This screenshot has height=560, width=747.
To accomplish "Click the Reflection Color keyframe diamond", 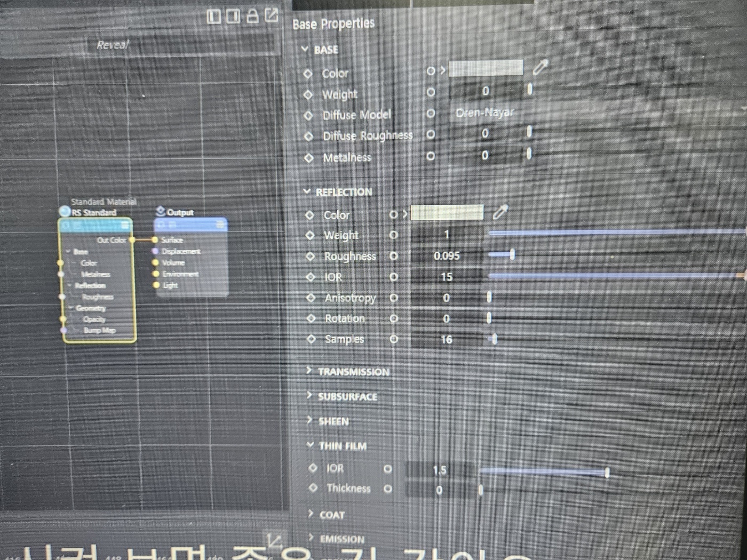I will [309, 215].
